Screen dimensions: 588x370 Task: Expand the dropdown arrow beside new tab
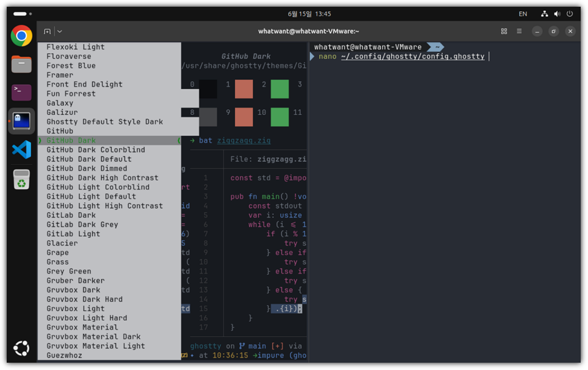60,31
